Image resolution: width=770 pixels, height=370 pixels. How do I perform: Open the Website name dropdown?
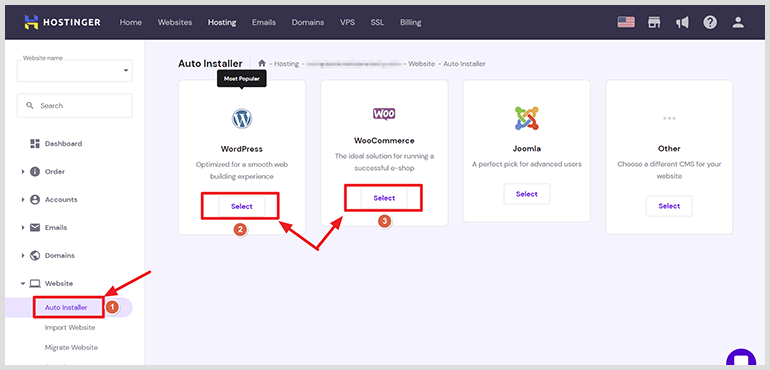[x=75, y=70]
